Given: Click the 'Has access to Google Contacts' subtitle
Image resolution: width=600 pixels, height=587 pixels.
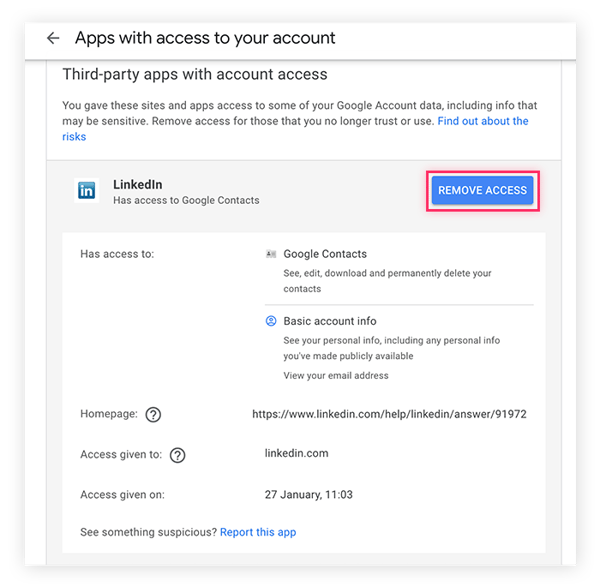Looking at the screenshot, I should click(x=186, y=200).
